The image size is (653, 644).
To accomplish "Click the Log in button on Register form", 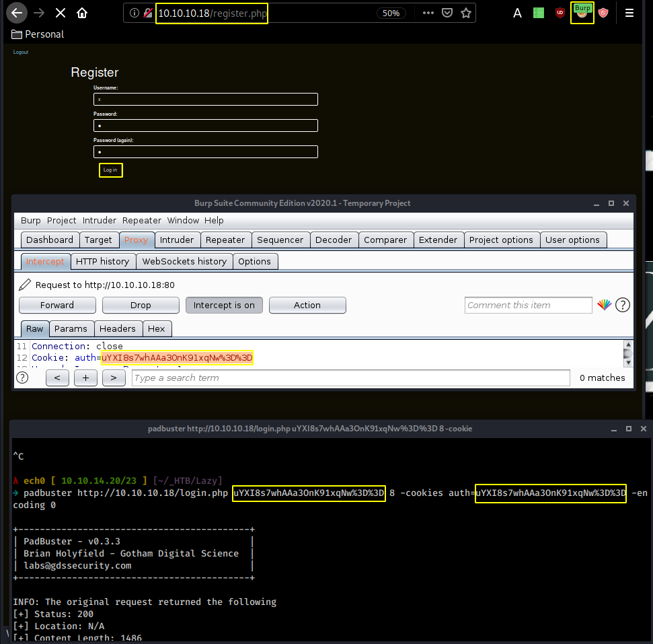I will click(x=111, y=170).
